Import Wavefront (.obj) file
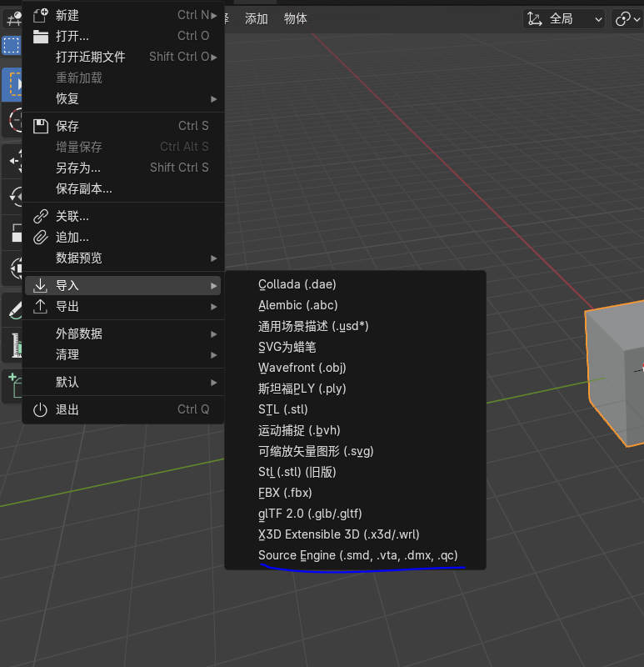 pyautogui.click(x=356, y=368)
